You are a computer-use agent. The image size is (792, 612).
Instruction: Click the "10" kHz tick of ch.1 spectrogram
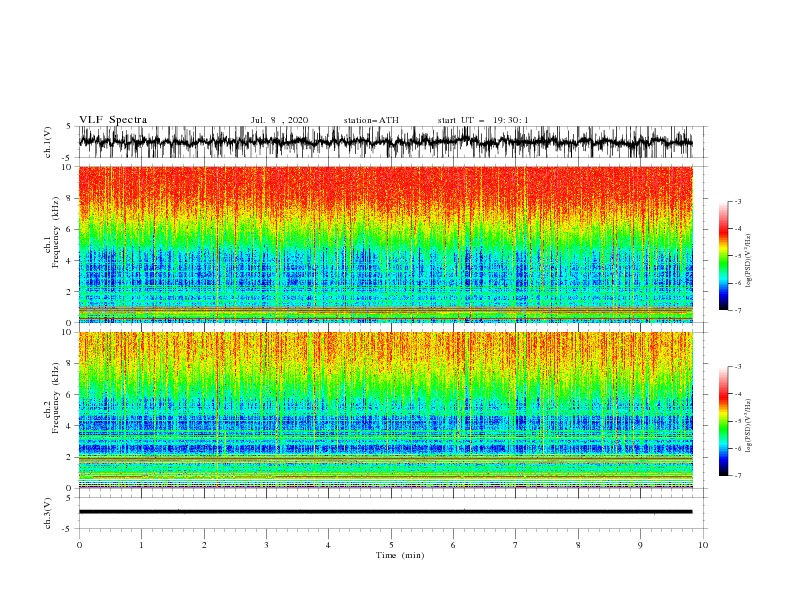[67, 167]
